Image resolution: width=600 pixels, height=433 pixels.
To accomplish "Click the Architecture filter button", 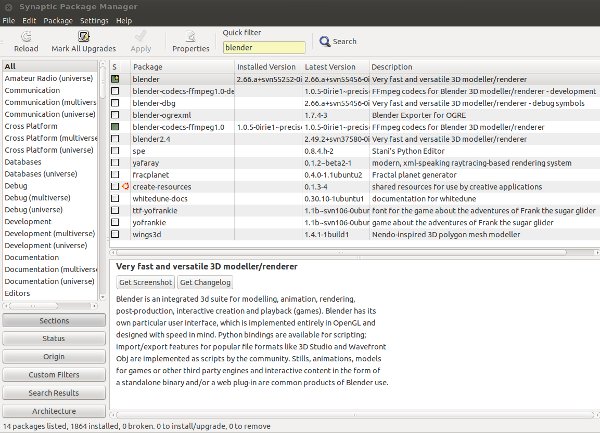I will pos(54,411).
